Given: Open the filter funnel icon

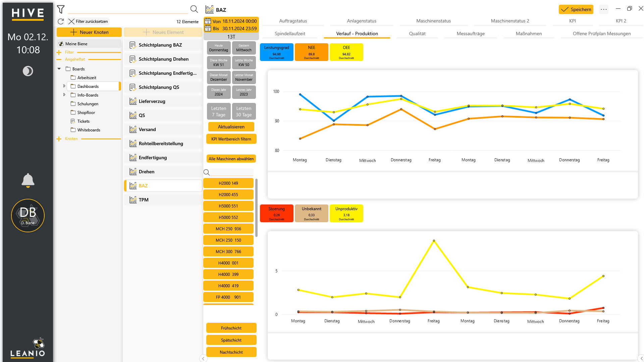Looking at the screenshot, I should tap(61, 9).
